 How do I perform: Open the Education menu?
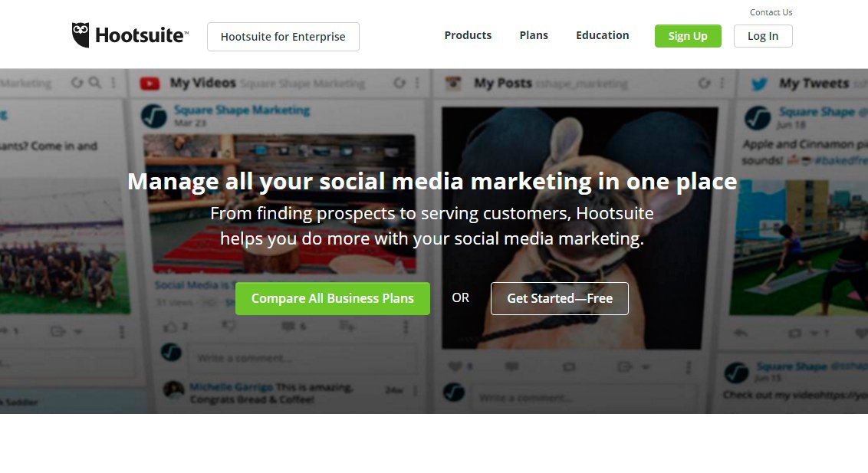[x=603, y=35]
